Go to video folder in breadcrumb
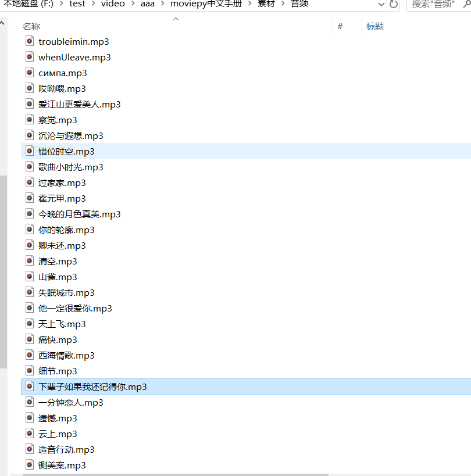The width and height of the screenshot is (471, 476). click(113, 3)
